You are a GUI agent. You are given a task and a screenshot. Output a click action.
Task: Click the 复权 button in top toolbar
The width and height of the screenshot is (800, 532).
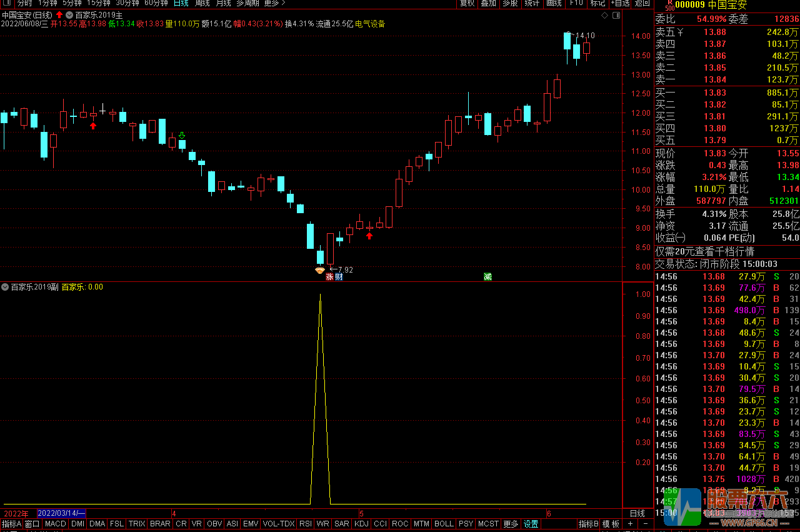point(467,3)
